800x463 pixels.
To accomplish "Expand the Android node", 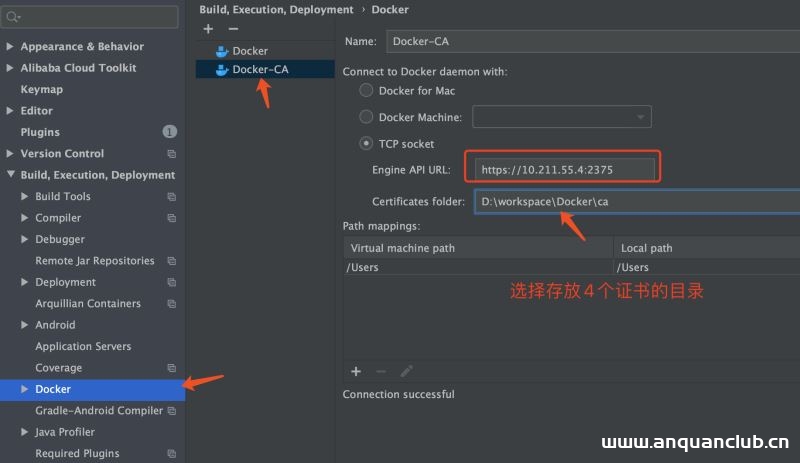I will 24,325.
